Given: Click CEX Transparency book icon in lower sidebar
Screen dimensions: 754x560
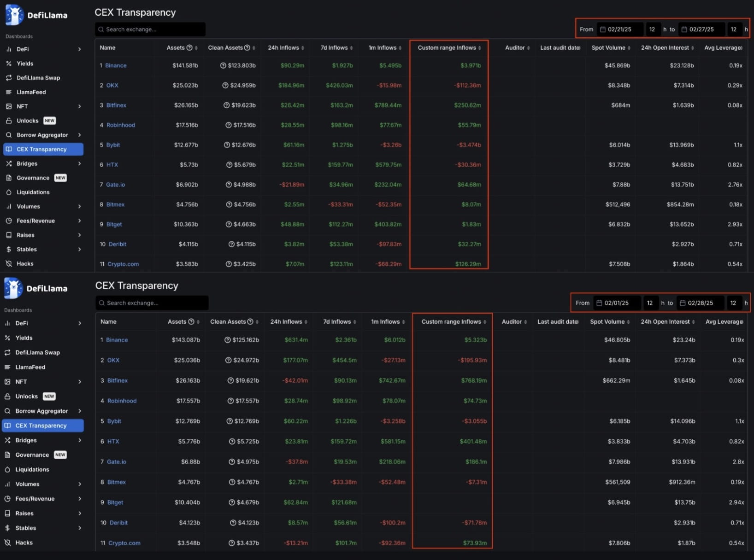Looking at the screenshot, I should [x=7, y=426].
